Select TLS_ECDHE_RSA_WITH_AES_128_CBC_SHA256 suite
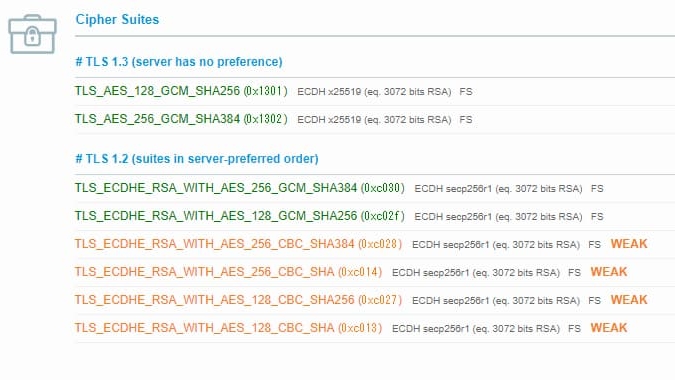 coord(238,300)
